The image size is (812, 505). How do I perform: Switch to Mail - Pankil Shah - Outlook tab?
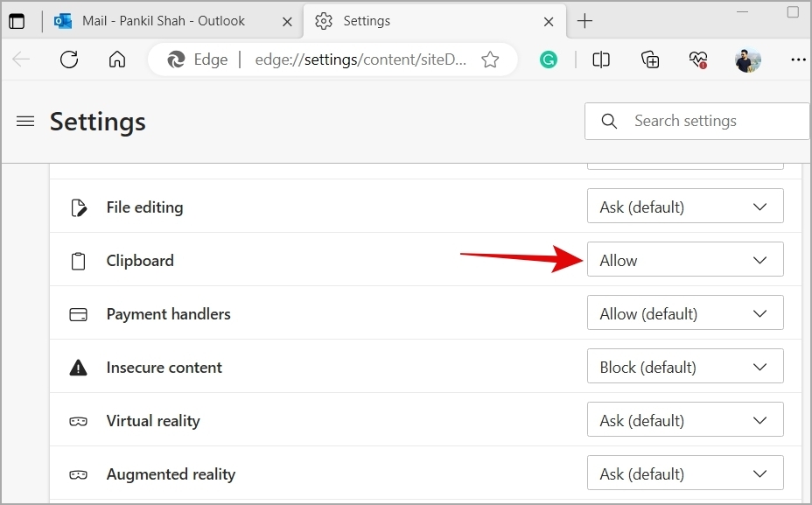pos(164,21)
